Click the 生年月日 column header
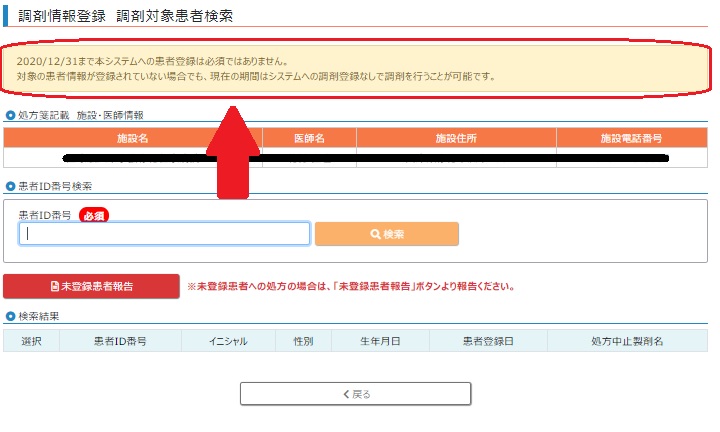 [380, 341]
